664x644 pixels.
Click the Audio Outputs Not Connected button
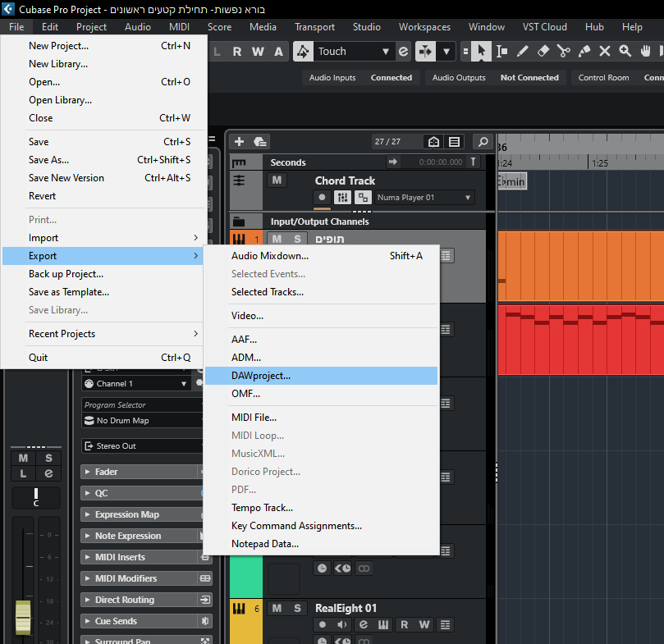(496, 78)
